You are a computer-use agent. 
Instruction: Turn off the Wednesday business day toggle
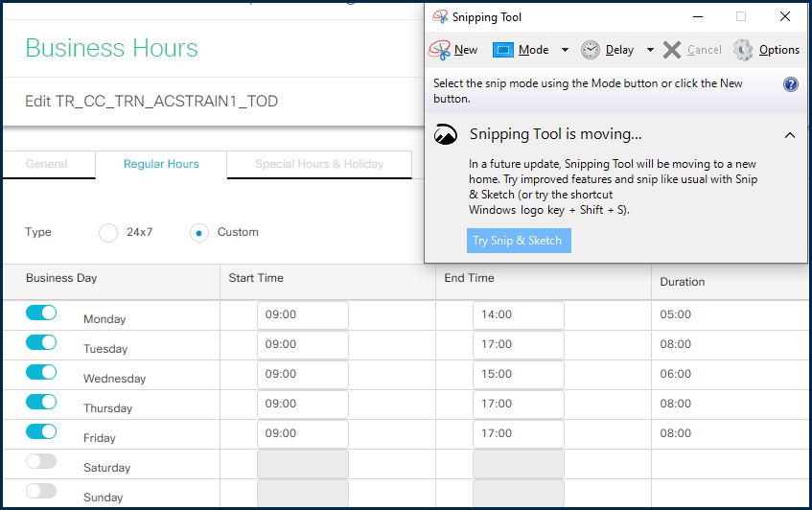click(41, 372)
